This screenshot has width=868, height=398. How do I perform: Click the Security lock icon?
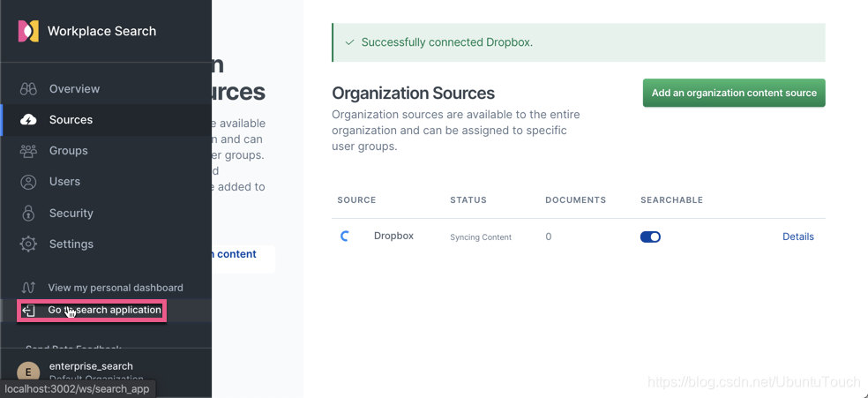click(x=28, y=213)
